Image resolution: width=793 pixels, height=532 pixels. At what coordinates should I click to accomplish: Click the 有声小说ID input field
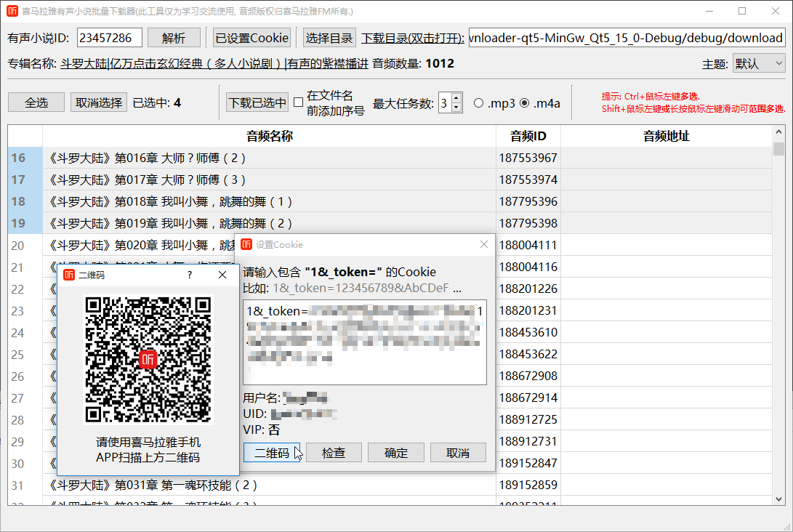[109, 38]
